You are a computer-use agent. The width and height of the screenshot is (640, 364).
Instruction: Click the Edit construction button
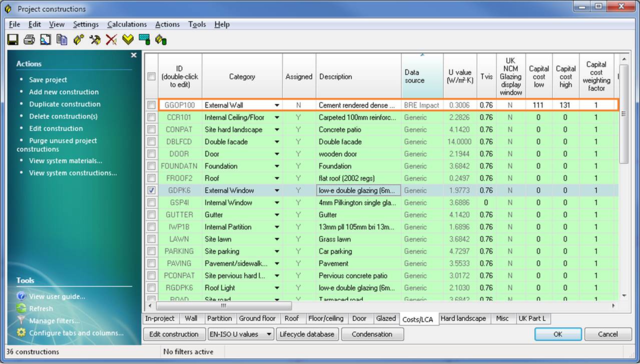click(x=174, y=334)
